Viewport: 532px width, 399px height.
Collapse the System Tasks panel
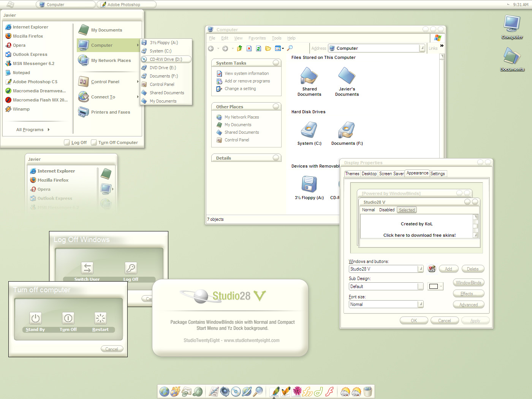point(276,63)
